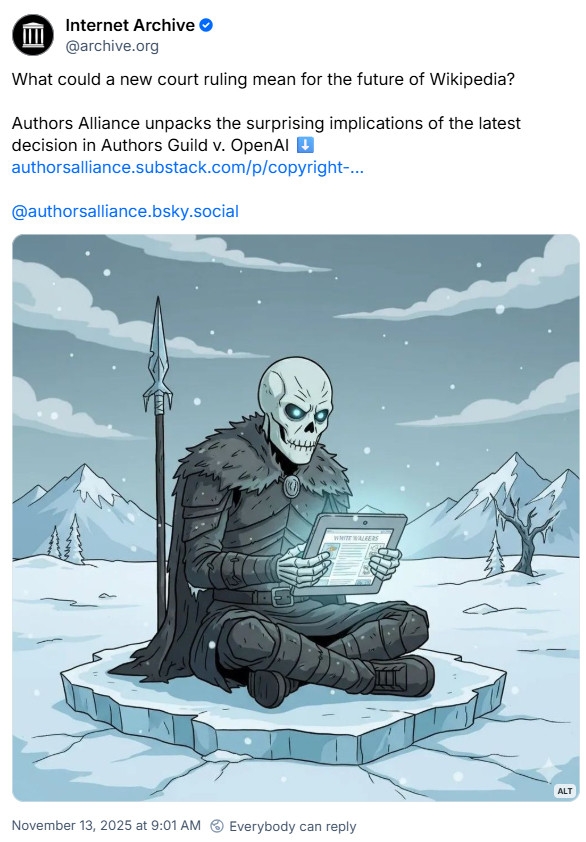Visit the @authorsalliance.bsky.social mention
Image resolution: width=586 pixels, height=842 pixels.
click(125, 212)
